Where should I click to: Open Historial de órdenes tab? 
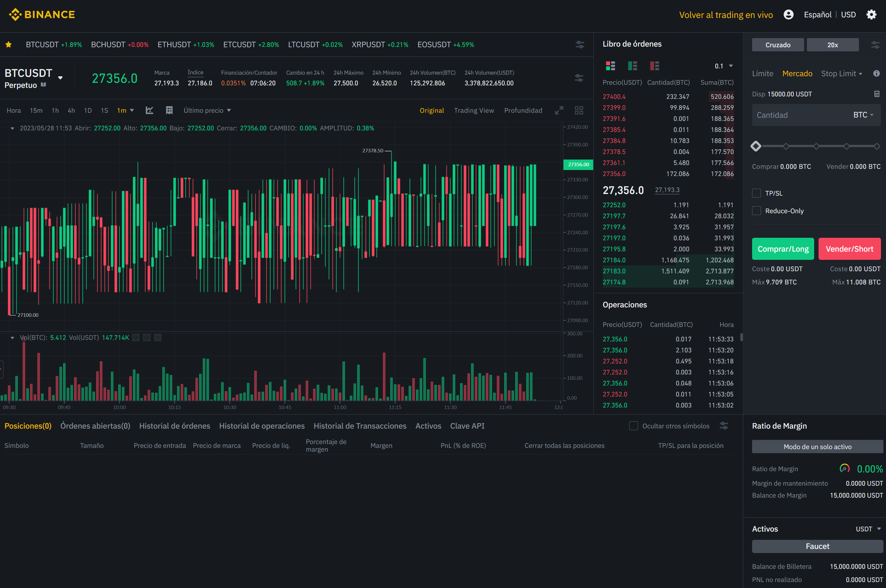click(175, 425)
